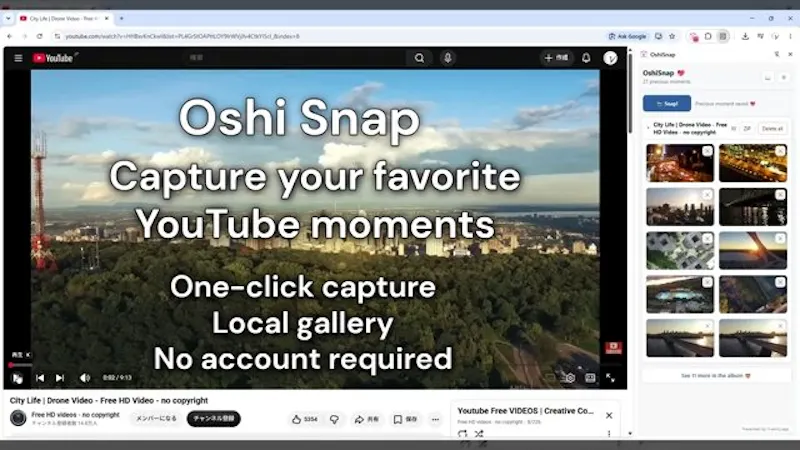Screen dimensions: 800x450
Task: Open the dark bridge water reflection thumbnail
Action: (x=753, y=207)
